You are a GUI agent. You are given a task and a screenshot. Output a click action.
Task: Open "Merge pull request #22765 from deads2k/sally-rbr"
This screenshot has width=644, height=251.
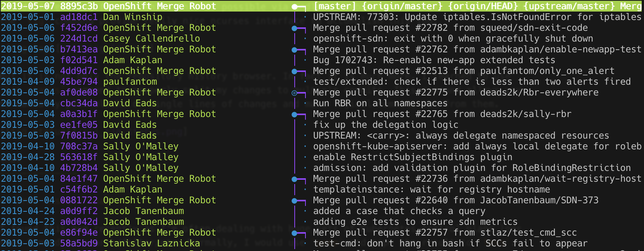pos(442,114)
